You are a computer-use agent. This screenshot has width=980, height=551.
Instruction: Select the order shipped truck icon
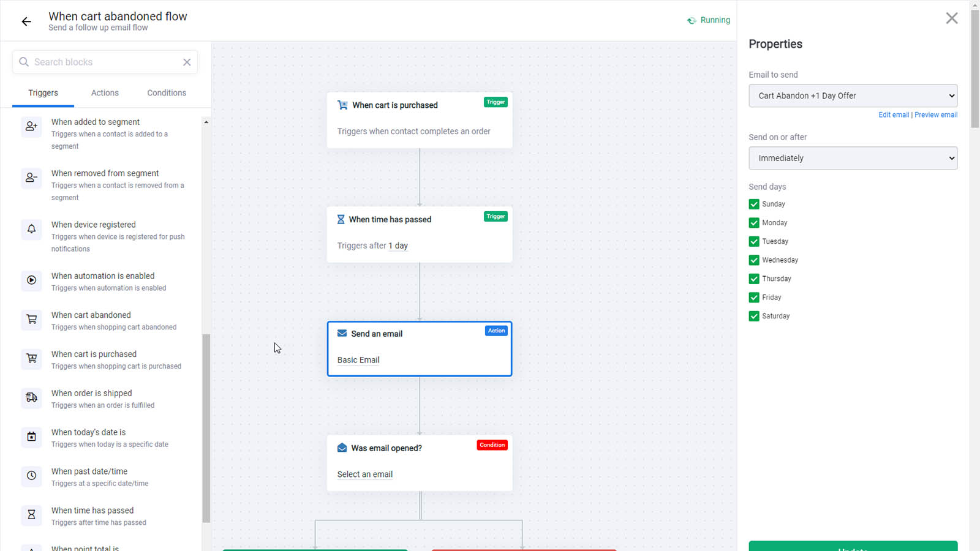coord(31,397)
